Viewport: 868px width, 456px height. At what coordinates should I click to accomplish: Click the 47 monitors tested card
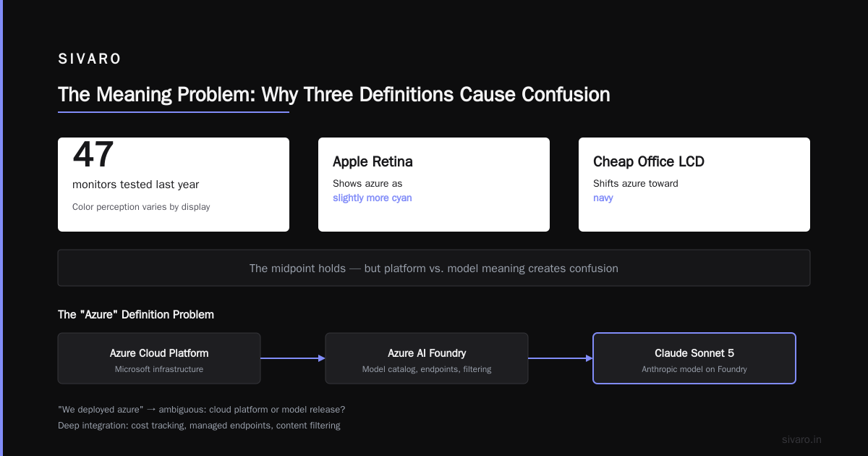coord(174,185)
